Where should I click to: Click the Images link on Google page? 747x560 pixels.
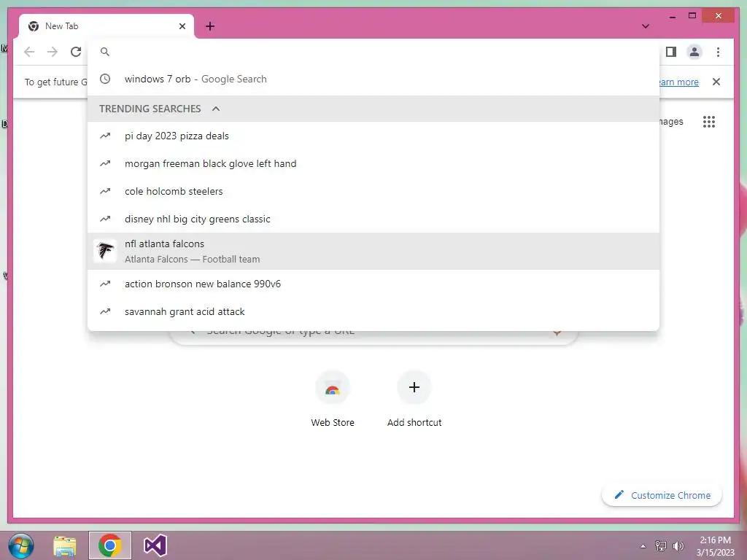click(671, 122)
